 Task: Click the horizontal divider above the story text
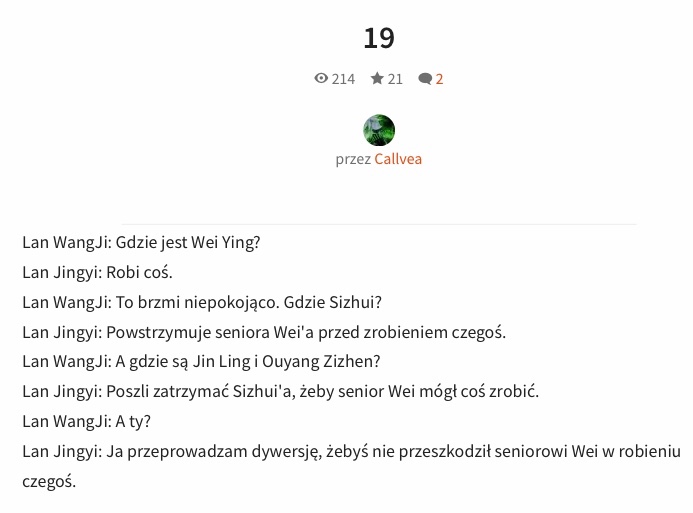coord(379,224)
